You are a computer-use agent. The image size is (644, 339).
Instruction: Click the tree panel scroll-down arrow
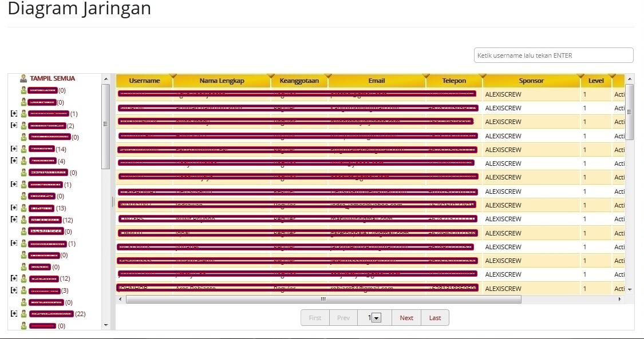[106, 325]
